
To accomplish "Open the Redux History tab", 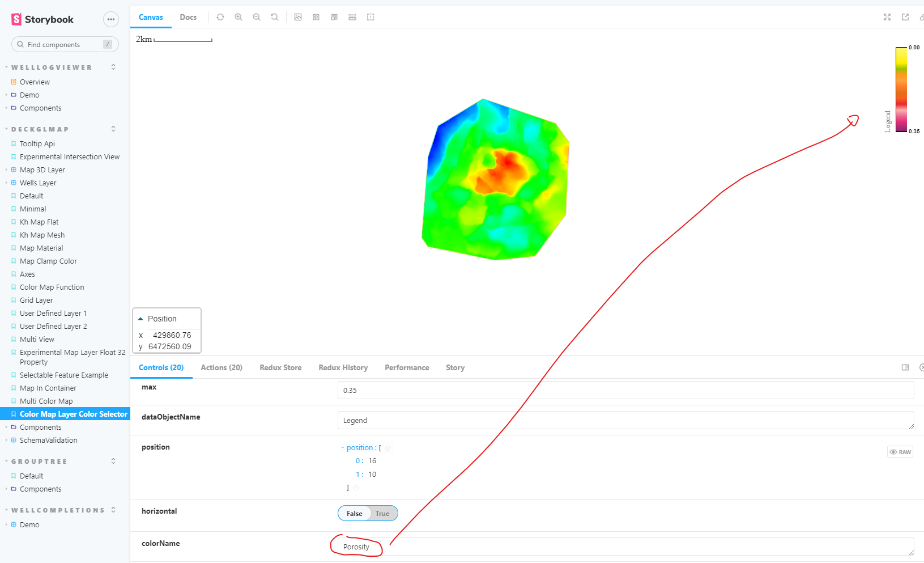I will tap(343, 367).
